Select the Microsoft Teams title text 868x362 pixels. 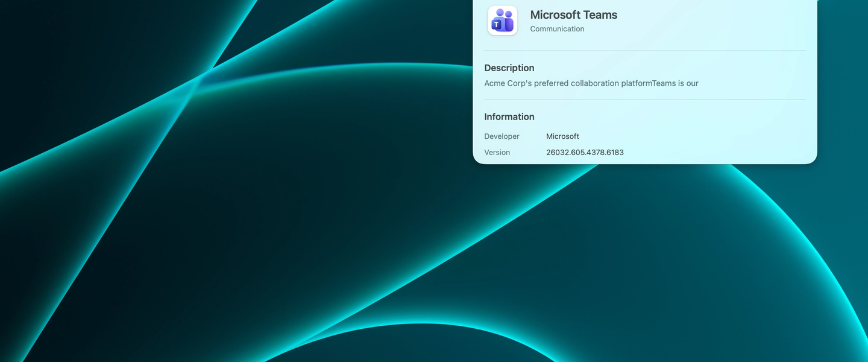click(x=574, y=14)
